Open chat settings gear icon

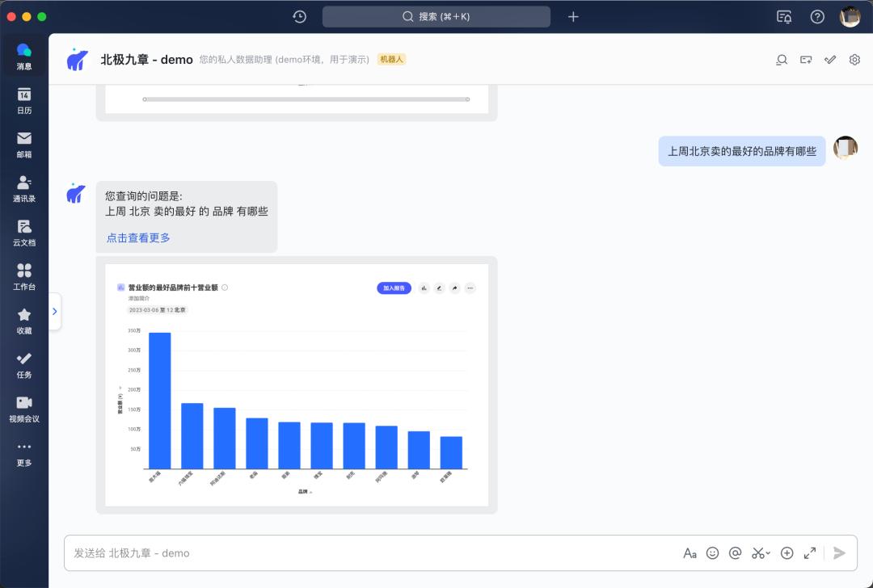tap(854, 60)
